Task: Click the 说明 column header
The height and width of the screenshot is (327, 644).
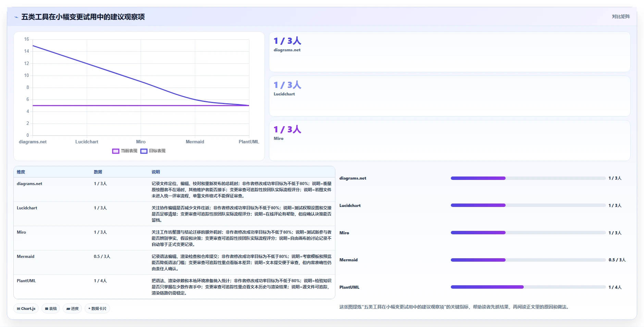Action: coord(156,172)
